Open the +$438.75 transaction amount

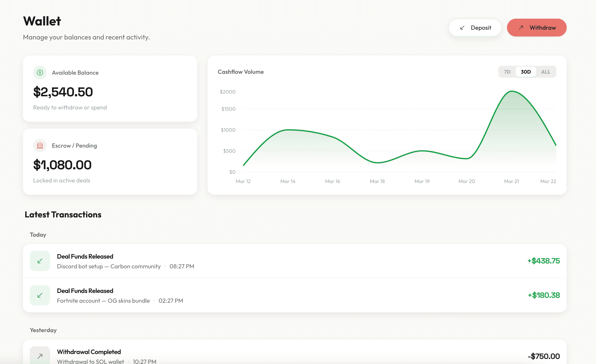pos(544,261)
